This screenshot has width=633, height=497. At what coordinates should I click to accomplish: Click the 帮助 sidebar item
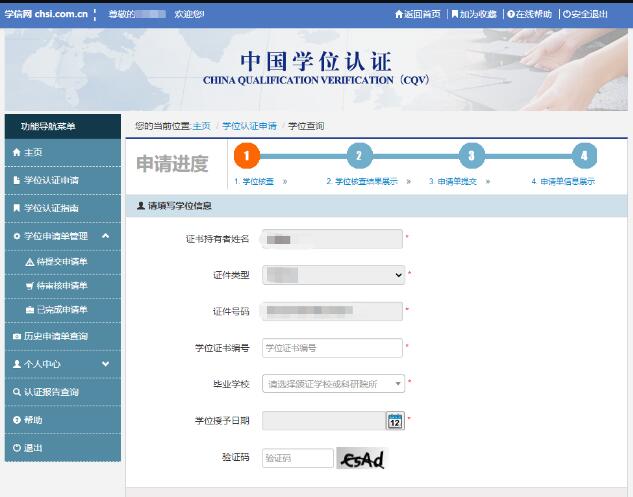(x=33, y=420)
